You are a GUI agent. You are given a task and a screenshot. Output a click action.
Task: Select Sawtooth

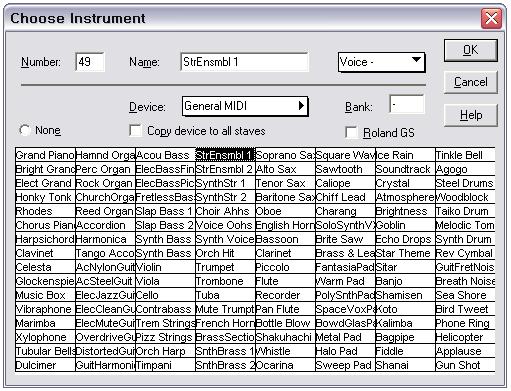[x=345, y=169]
